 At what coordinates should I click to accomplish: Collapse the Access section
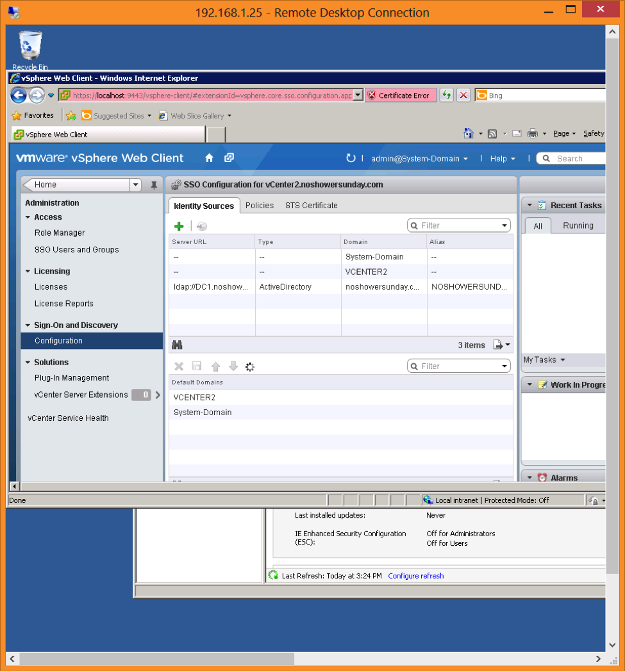pyautogui.click(x=28, y=217)
